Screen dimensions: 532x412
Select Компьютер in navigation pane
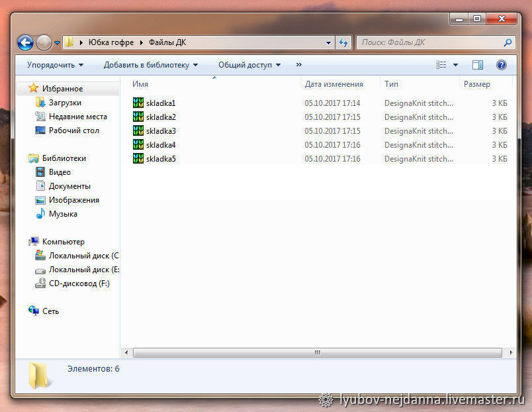click(x=63, y=242)
